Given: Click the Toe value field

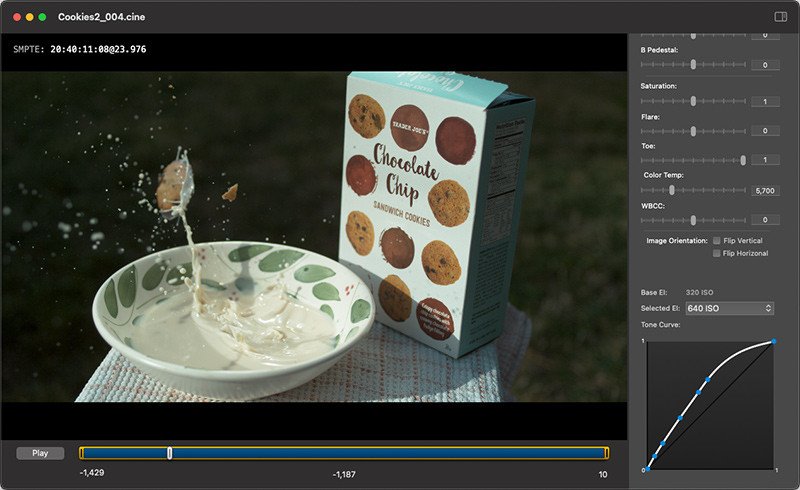Looking at the screenshot, I should [765, 160].
